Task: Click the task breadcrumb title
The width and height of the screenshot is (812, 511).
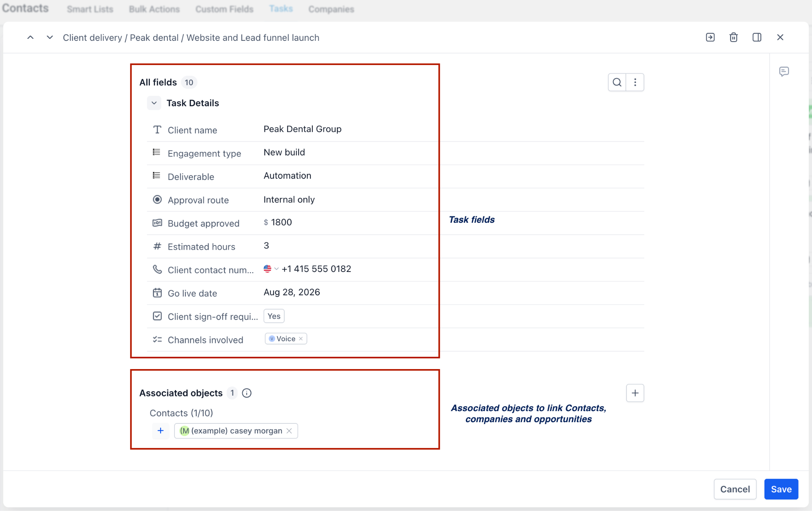Action: (x=191, y=38)
